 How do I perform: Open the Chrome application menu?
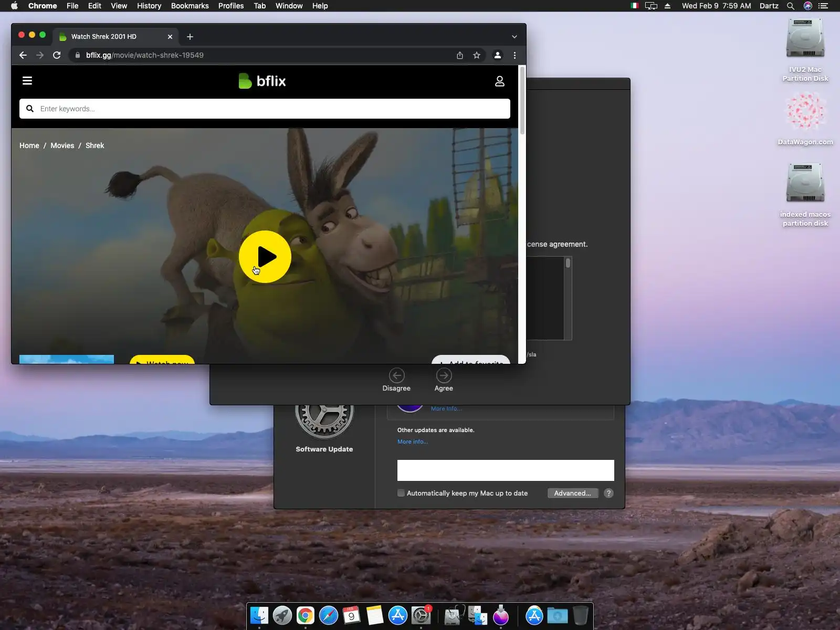click(x=43, y=6)
